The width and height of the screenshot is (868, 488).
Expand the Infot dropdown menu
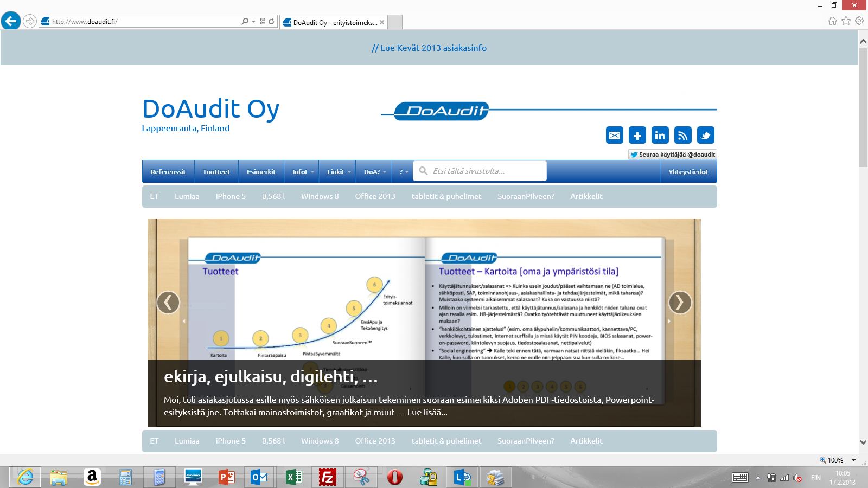point(303,172)
